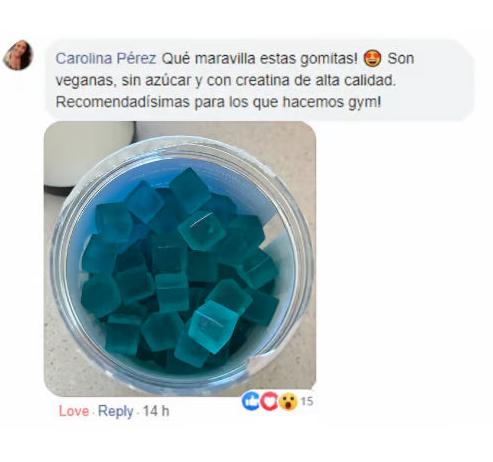Click the Love reaction link
493x462 pixels.
point(74,411)
